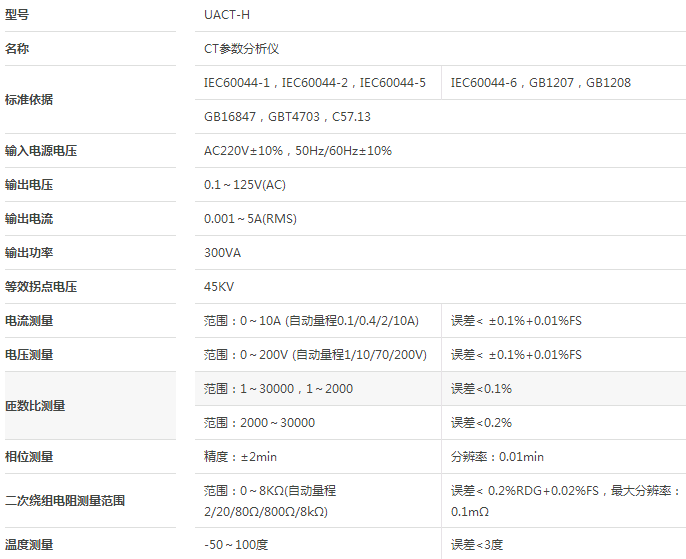Select the 分辨率：0.01min resolution cell
Viewport: 686px width, 559px height.
click(x=497, y=457)
